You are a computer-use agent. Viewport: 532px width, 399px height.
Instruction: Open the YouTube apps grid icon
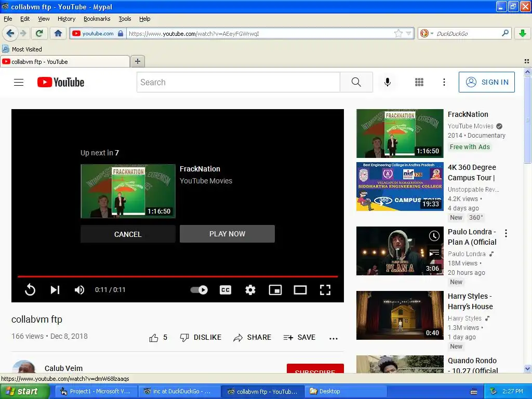click(x=419, y=82)
